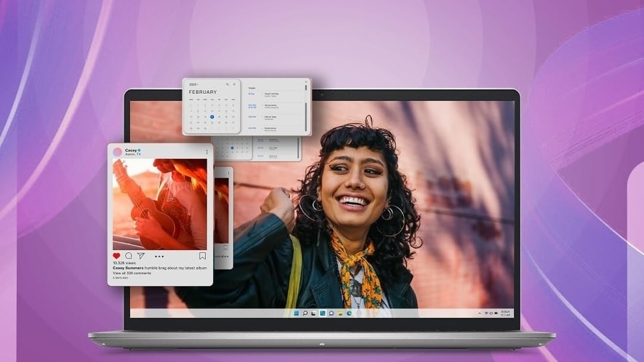The height and width of the screenshot is (362, 644).
Task: Launch Microsoft Edge from the taskbar
Action: tap(349, 313)
